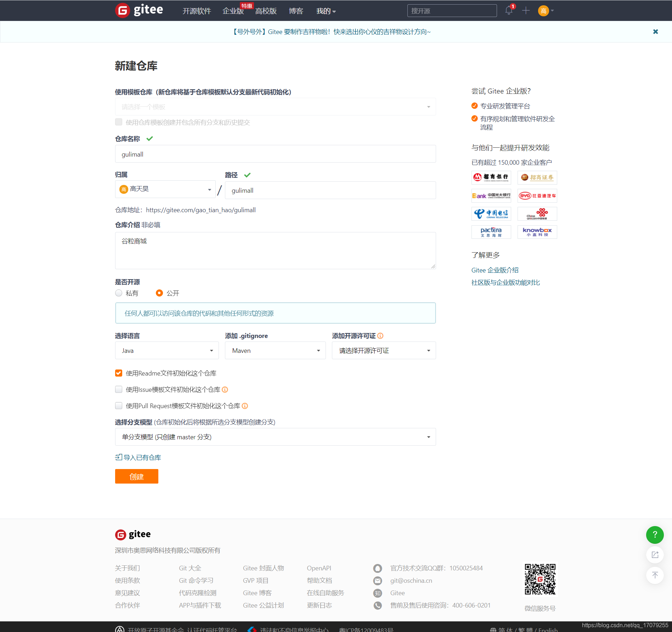Viewport: 672px width, 632px height.
Task: Open the footer Git 大全 link
Action: click(190, 568)
